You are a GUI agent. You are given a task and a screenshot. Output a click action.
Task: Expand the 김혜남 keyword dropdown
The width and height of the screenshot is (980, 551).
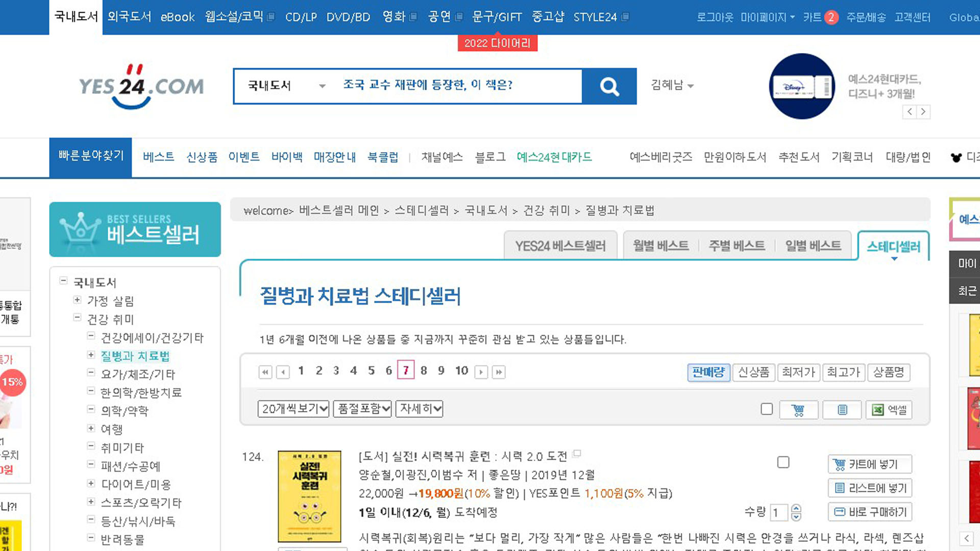672,85
